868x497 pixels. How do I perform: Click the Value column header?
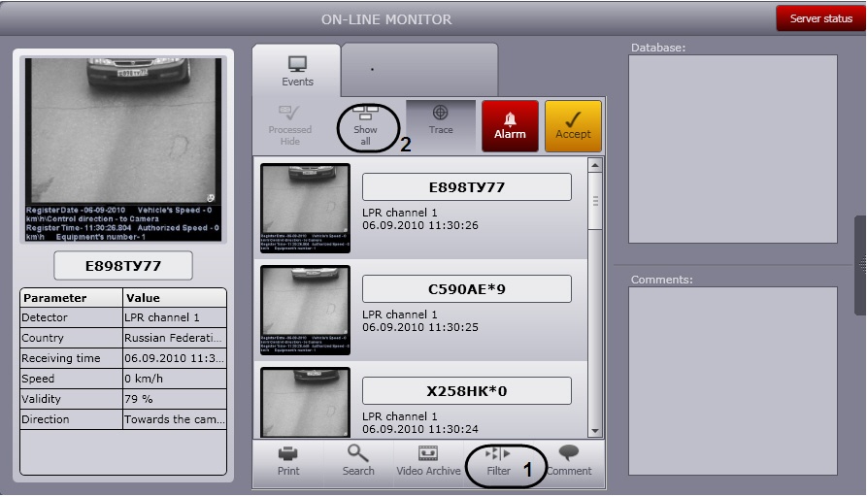pos(174,298)
